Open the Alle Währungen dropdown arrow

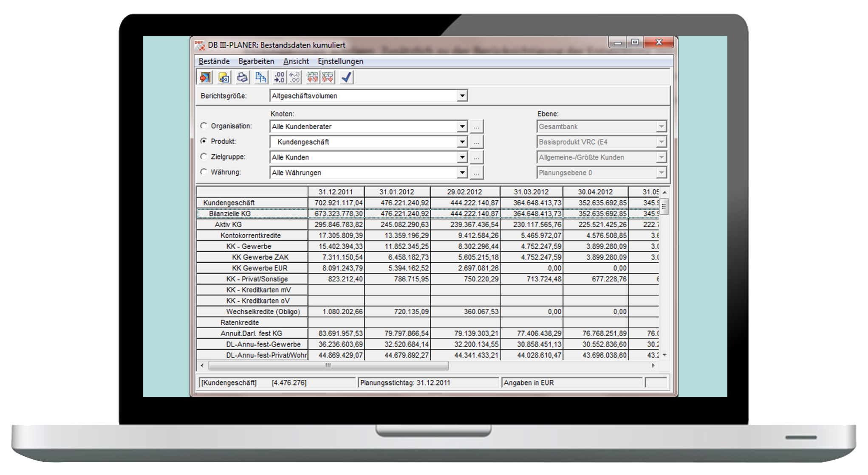(x=462, y=173)
